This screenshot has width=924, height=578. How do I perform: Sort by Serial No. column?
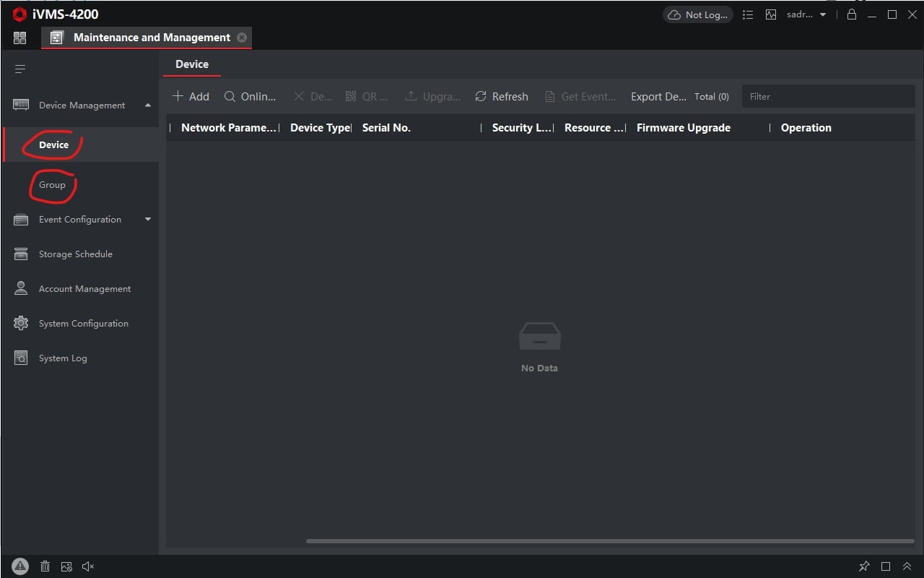click(x=386, y=128)
